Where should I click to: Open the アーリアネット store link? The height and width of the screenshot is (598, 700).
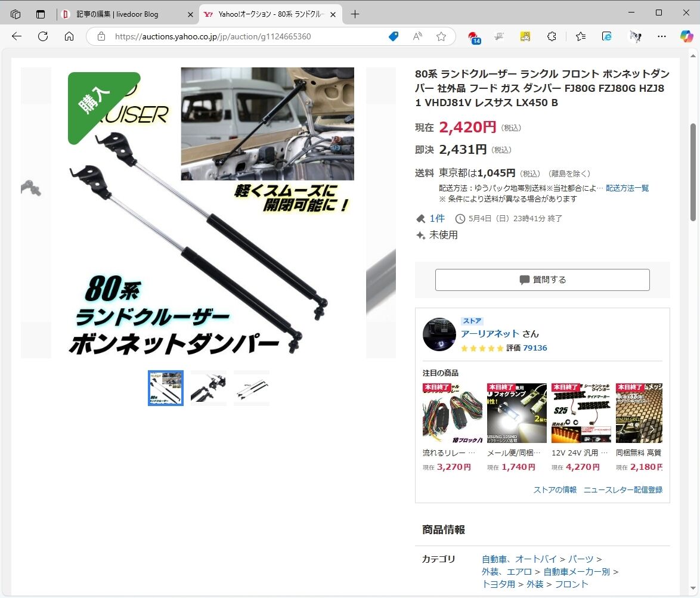pyautogui.click(x=490, y=334)
